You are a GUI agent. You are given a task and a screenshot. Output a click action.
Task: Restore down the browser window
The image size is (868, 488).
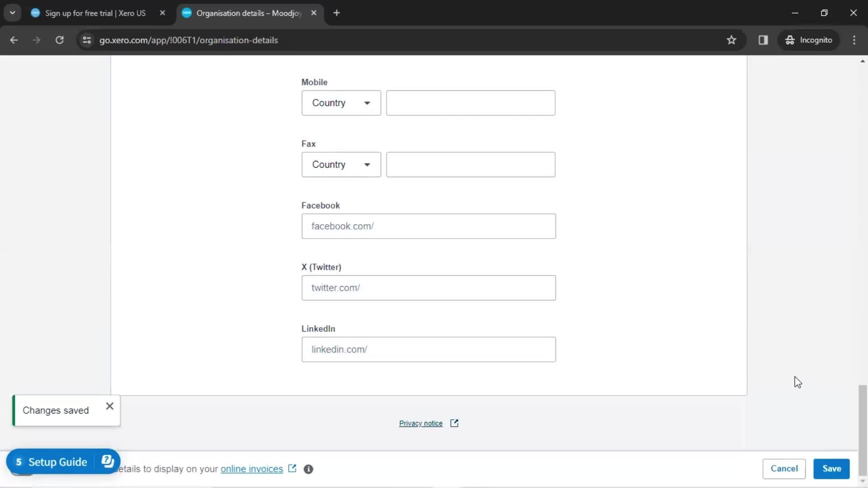click(824, 13)
